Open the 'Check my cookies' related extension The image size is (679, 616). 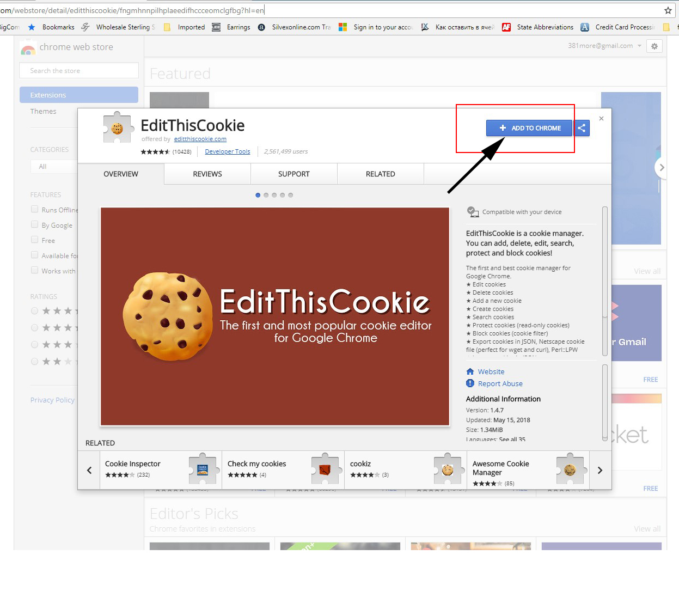[283, 469]
